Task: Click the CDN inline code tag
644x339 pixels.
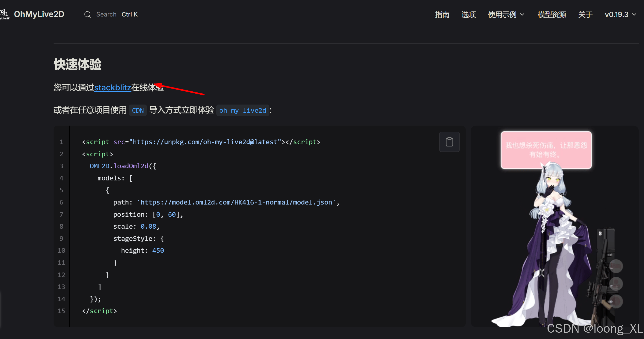Action: 138,110
